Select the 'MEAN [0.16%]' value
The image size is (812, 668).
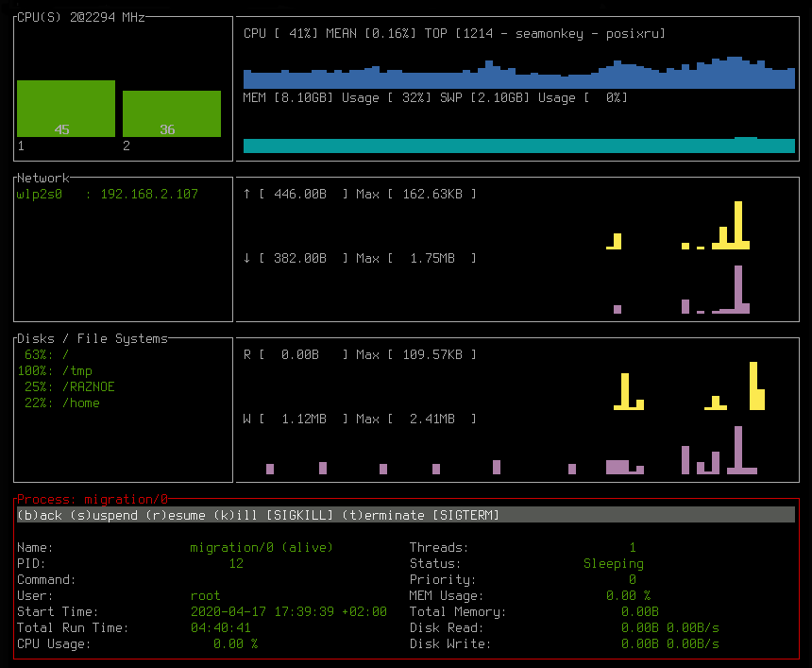click(x=371, y=34)
